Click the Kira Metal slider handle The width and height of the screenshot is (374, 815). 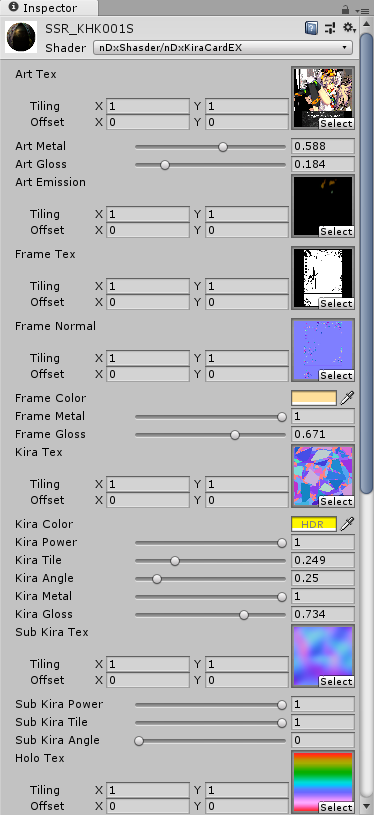282,597
